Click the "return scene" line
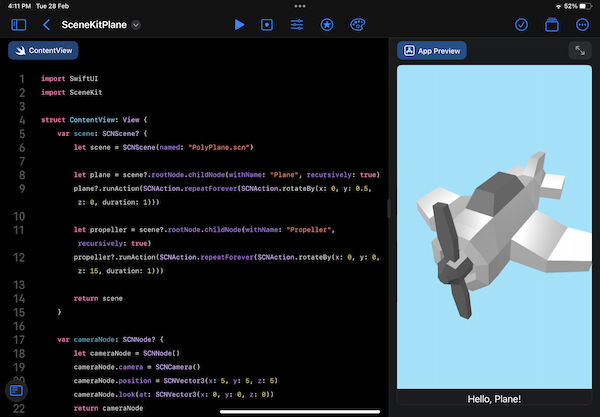The image size is (600, 417). pos(98,298)
